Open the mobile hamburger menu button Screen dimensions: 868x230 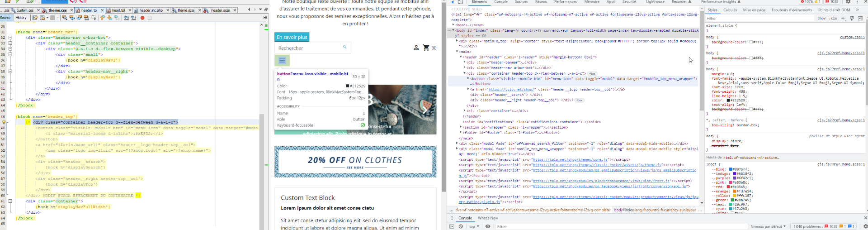(x=282, y=60)
